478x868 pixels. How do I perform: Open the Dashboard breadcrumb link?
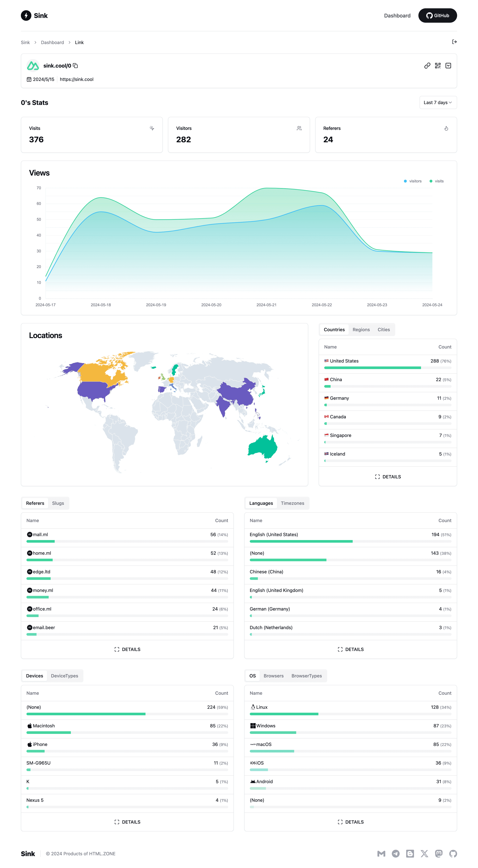coord(52,42)
